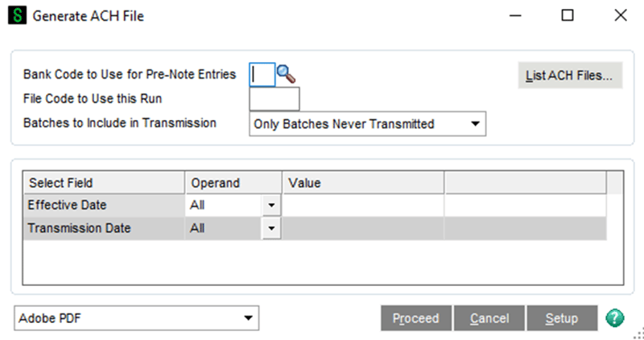Click the bank code lookup magnifier icon

pyautogui.click(x=287, y=74)
